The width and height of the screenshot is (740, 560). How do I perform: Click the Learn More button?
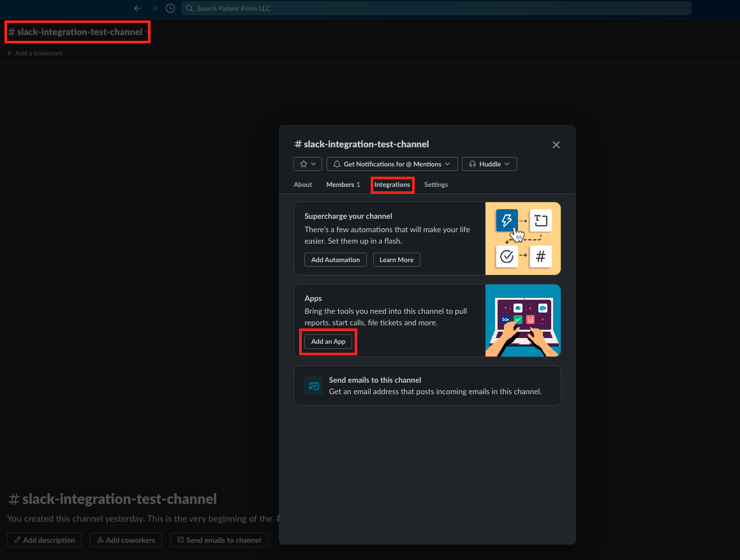396,260
